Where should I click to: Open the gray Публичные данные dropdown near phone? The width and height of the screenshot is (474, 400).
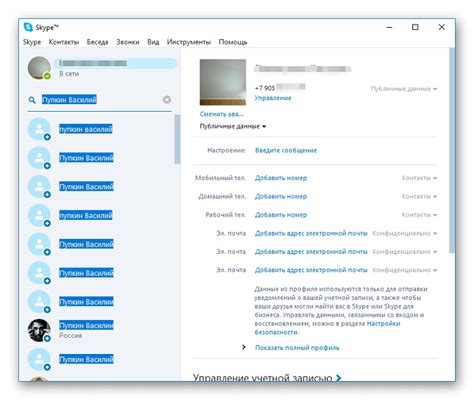[404, 89]
